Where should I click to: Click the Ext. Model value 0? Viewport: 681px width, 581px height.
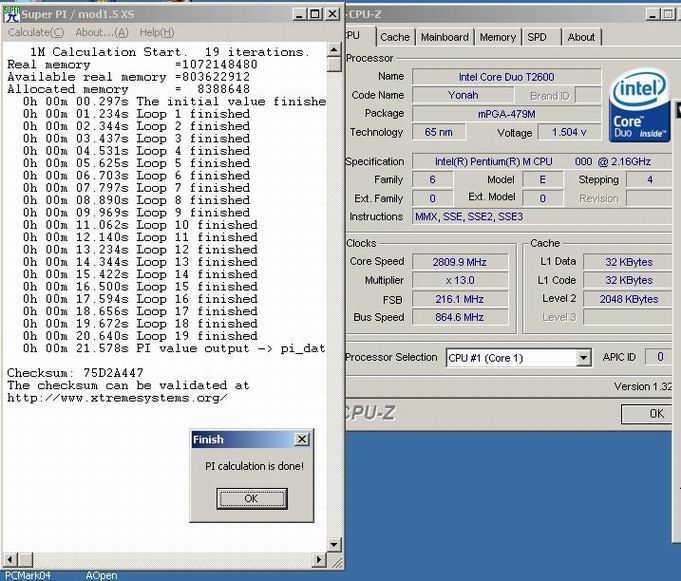[x=542, y=198]
